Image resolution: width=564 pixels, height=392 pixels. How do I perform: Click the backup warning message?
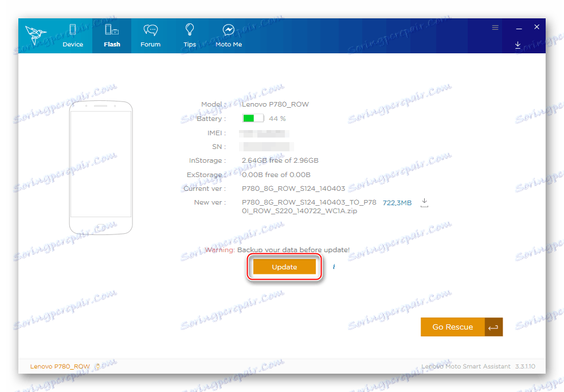(277, 250)
